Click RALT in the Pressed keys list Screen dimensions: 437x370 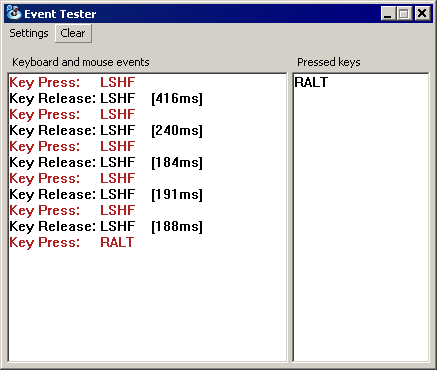coord(311,82)
